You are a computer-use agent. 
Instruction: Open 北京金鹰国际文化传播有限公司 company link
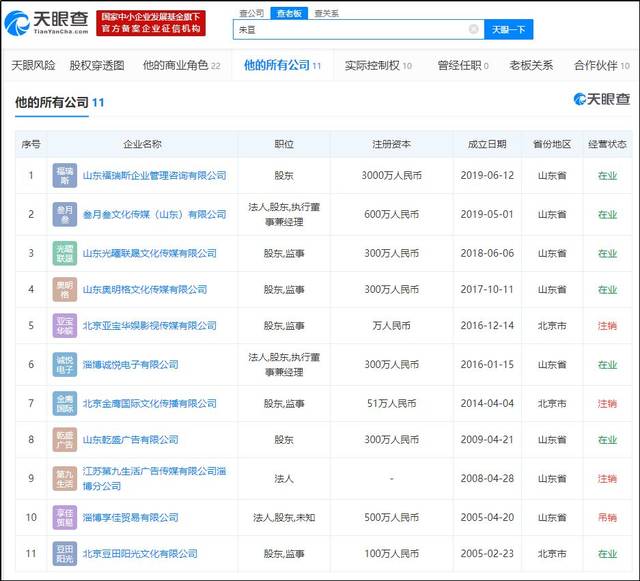tap(149, 403)
